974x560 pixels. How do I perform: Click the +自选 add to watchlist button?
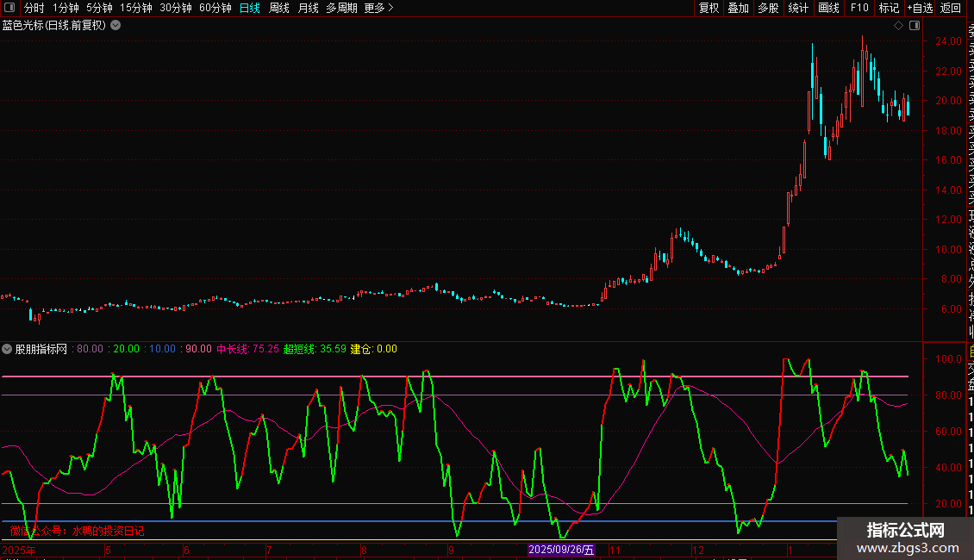click(920, 8)
